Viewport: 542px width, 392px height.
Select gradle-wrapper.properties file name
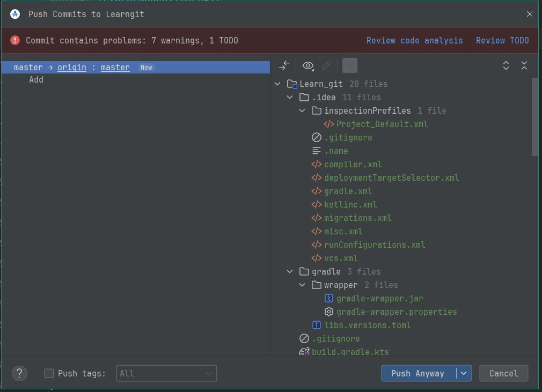coord(397,312)
